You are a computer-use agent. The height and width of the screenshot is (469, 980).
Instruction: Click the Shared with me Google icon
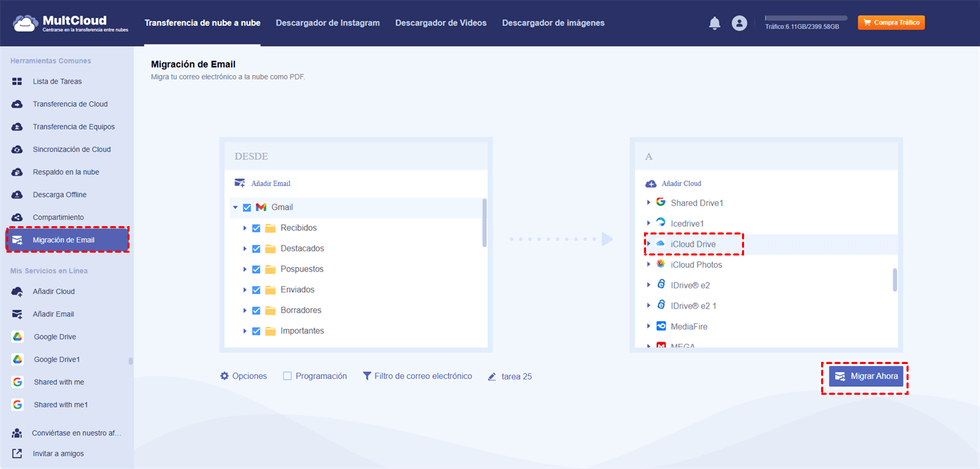pyautogui.click(x=17, y=382)
